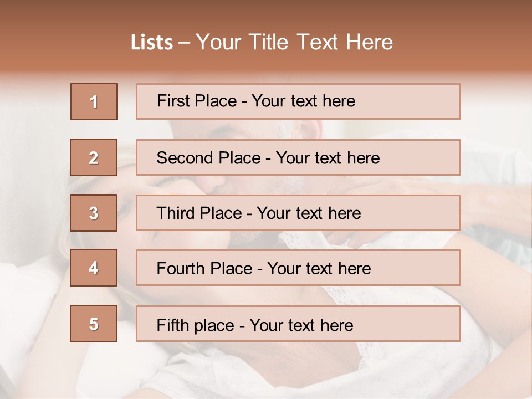Select the number 4 square

(94, 268)
